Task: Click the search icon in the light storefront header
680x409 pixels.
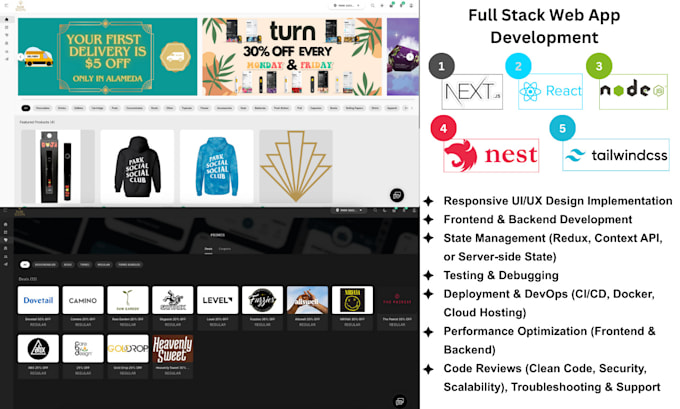Action: point(373,6)
